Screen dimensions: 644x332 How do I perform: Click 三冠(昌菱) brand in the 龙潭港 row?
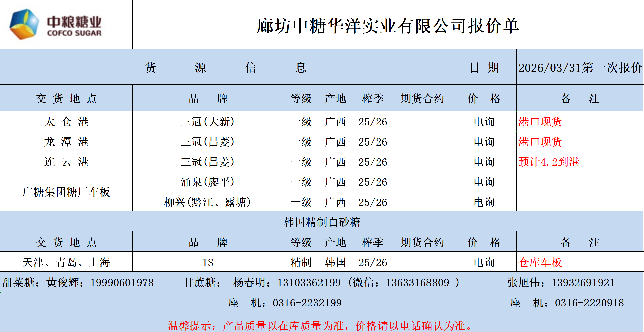tap(208, 141)
